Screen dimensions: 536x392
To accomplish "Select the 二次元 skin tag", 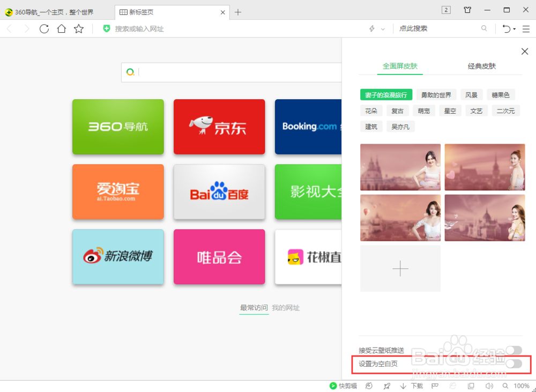I will [505, 111].
